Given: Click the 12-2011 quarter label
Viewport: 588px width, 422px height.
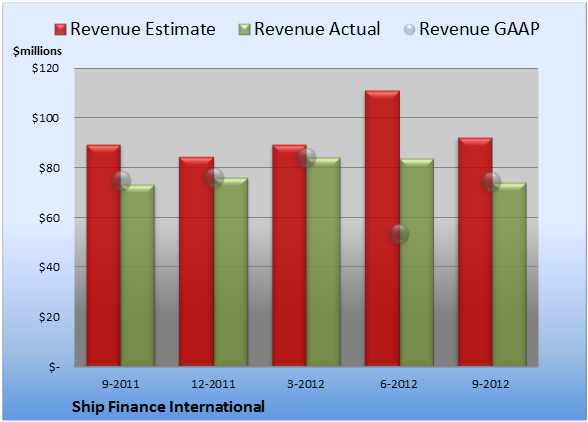Looking at the screenshot, I should click(213, 384).
